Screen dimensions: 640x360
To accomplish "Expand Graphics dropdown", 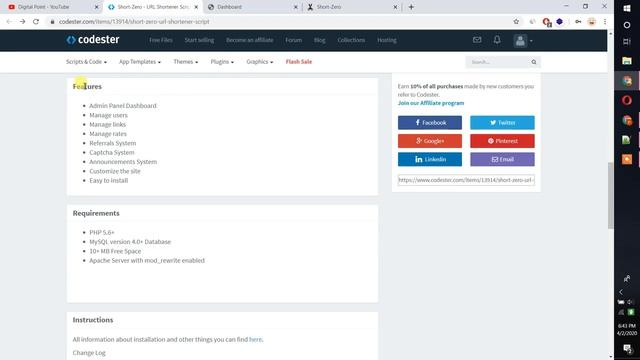I will click(260, 62).
